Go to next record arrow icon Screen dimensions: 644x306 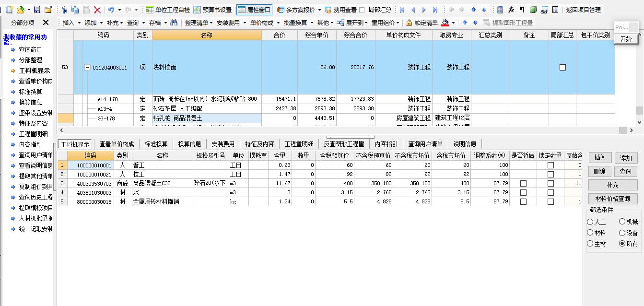click(424, 10)
